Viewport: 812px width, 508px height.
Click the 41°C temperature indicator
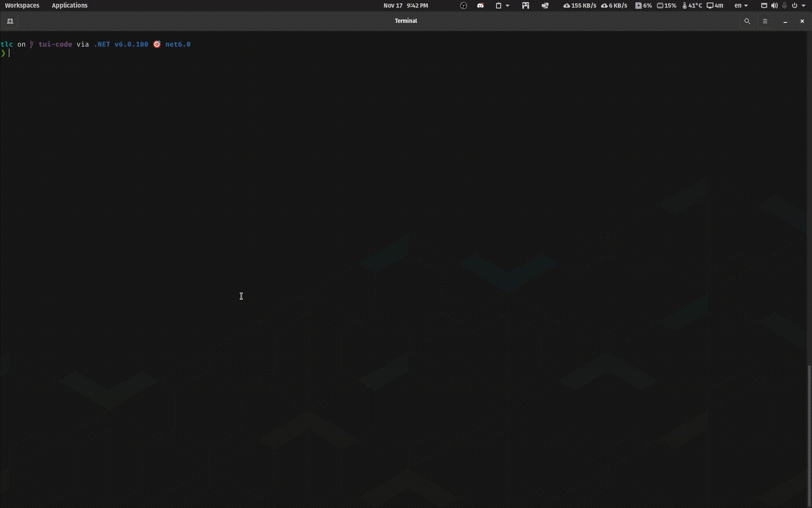point(692,6)
